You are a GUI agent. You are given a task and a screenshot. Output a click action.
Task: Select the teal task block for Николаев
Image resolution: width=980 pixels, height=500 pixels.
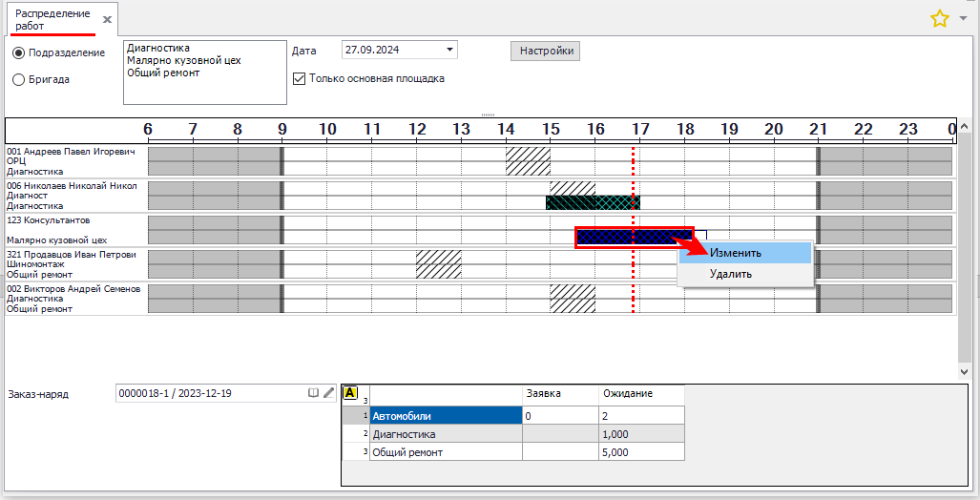point(592,202)
